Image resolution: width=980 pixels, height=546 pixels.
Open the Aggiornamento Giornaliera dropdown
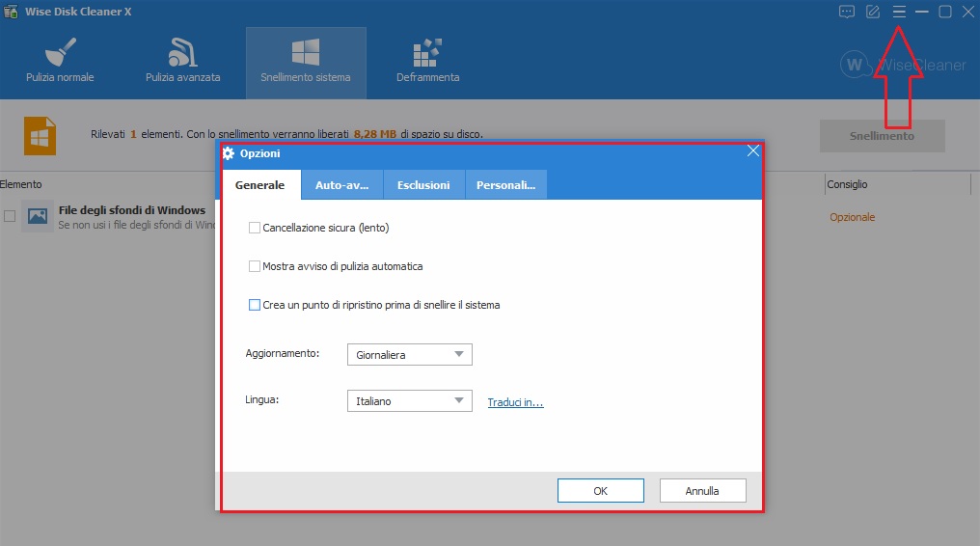(x=409, y=355)
